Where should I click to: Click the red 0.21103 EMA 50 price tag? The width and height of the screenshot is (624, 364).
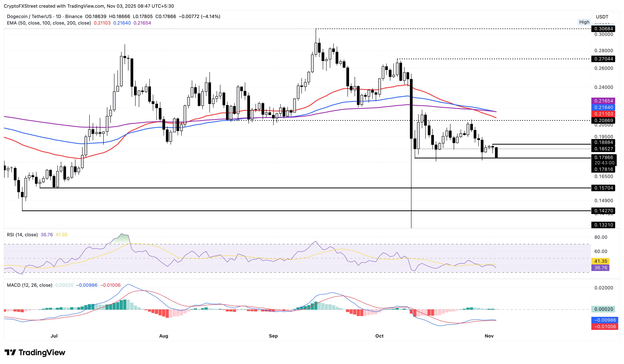tap(603, 114)
